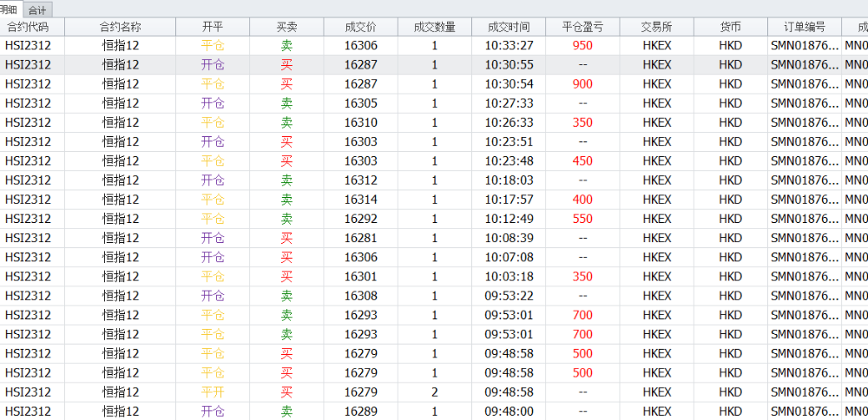This screenshot has width=868, height=420.
Task: Click 恒指12 in the 10:07:08 row
Action: point(121,258)
